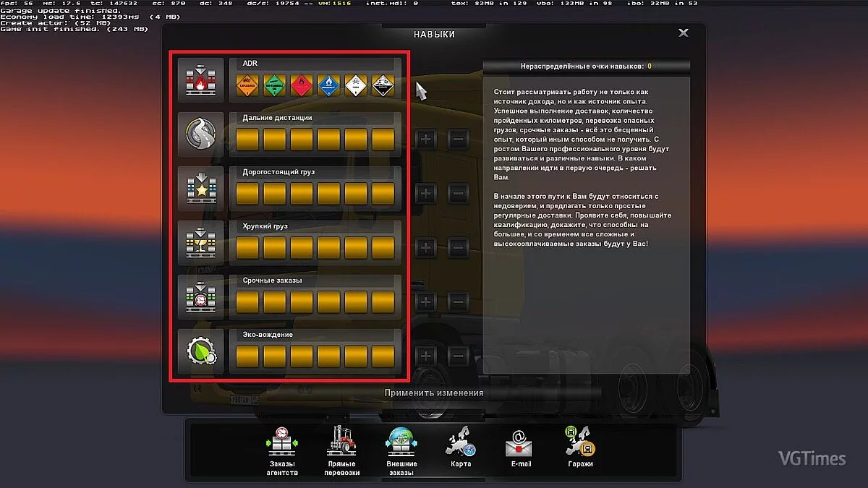
Task: Click the Дорогостоящий груз title label
Action: coord(278,172)
